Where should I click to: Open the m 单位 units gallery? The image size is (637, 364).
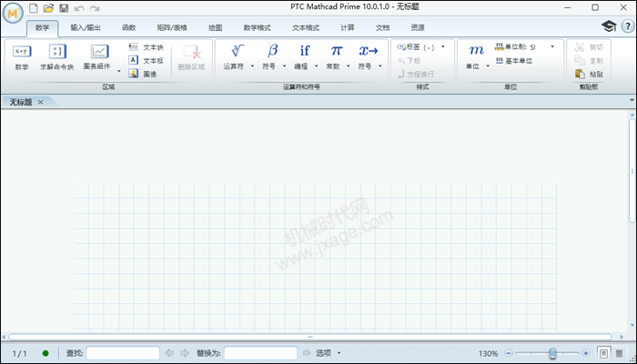474,57
